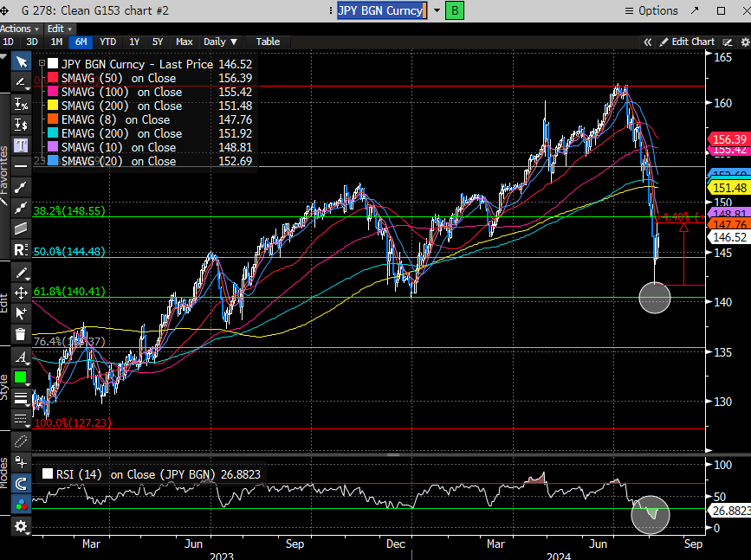Collapse the legend with the minus box
Image resolution: width=751 pixels, height=560 pixels.
(42, 62)
